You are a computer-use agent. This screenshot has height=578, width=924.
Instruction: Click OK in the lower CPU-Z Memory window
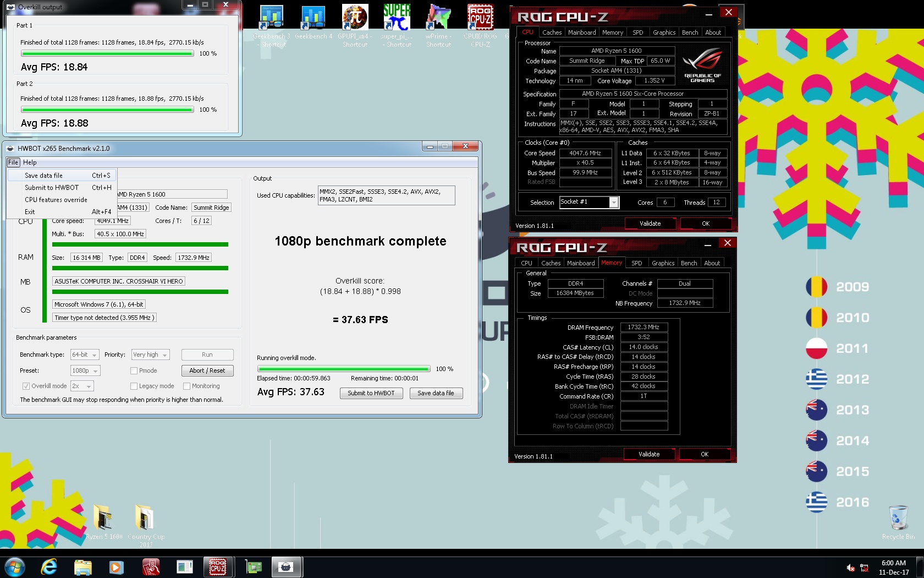[x=705, y=454]
